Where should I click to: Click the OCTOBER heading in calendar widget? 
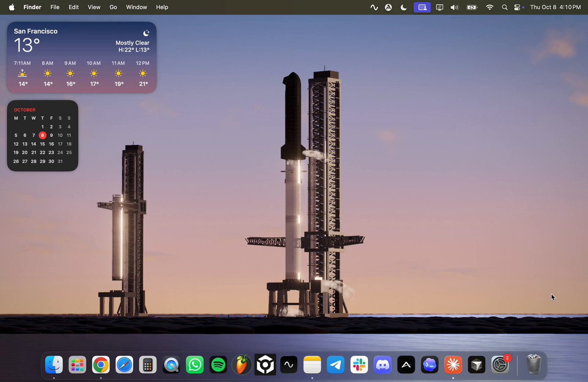click(x=24, y=110)
